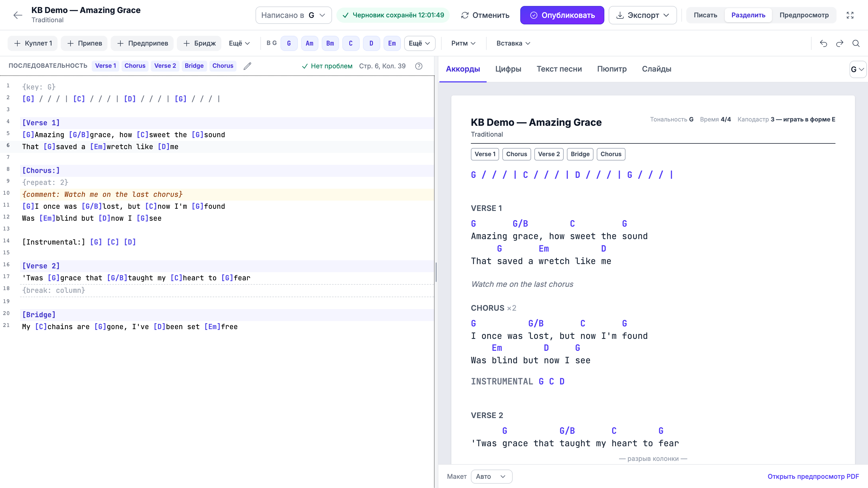Add a Бридж section
Image resolution: width=868 pixels, height=488 pixels.
[x=199, y=43]
